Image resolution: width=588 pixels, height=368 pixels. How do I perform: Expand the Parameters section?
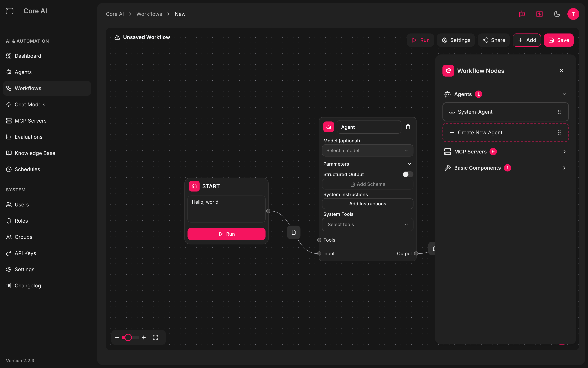pos(367,164)
